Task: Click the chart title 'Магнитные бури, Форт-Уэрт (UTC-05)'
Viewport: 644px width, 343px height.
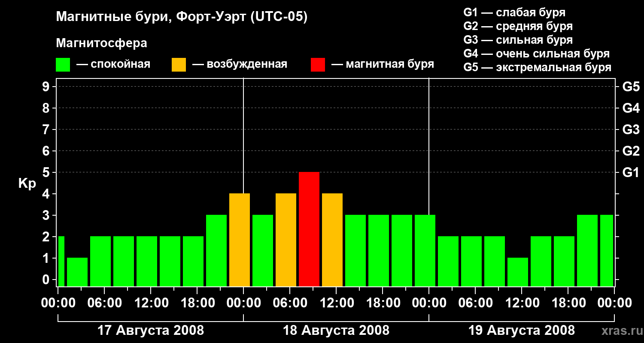Action: pyautogui.click(x=182, y=17)
